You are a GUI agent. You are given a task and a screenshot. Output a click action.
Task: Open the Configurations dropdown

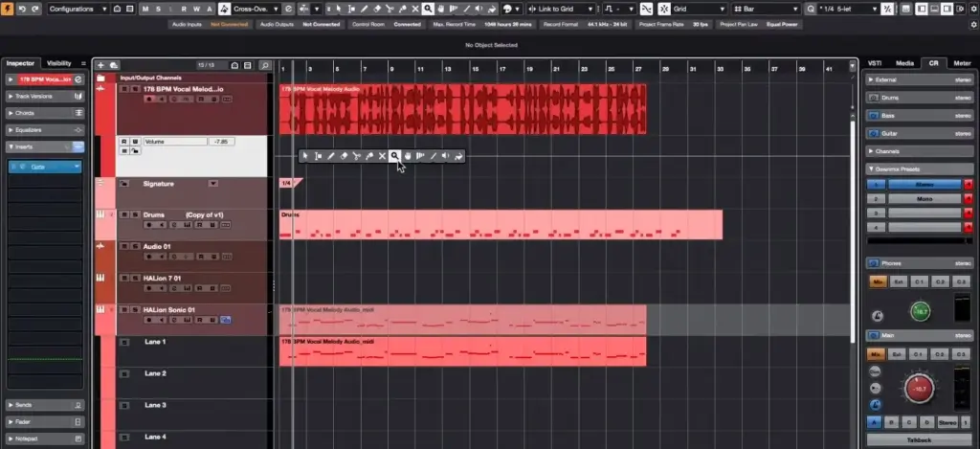pyautogui.click(x=78, y=9)
